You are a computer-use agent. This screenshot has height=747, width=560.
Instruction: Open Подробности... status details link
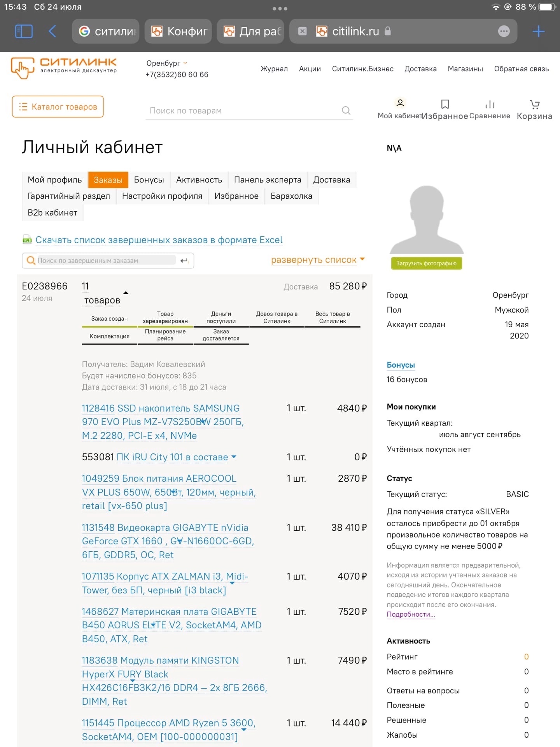point(411,614)
